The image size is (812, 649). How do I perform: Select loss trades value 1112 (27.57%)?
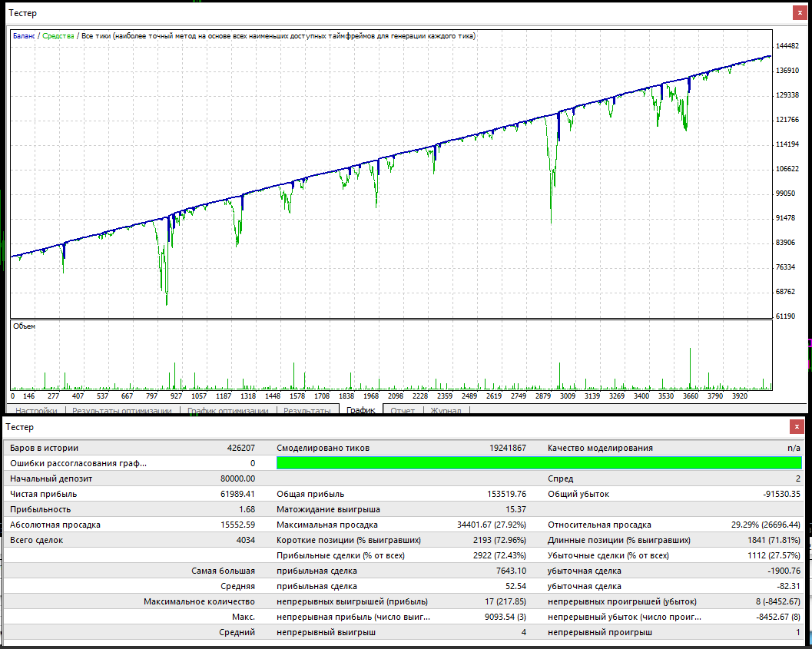point(774,555)
